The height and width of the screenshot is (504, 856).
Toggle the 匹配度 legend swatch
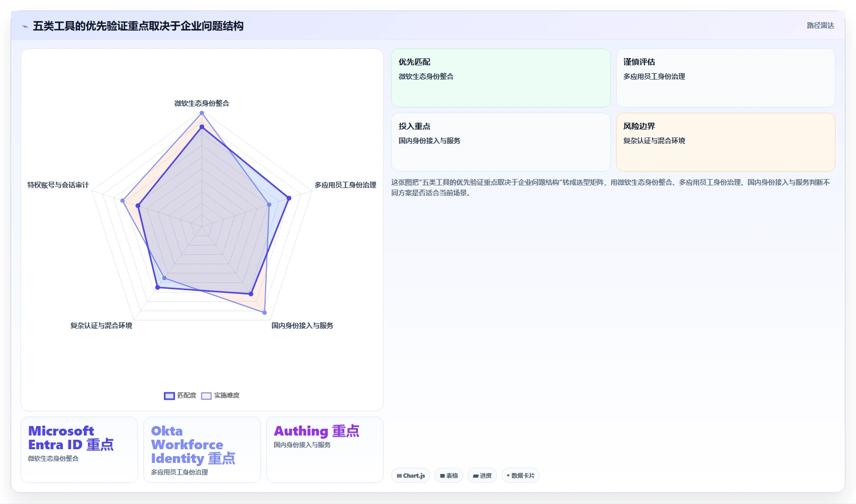[169, 396]
